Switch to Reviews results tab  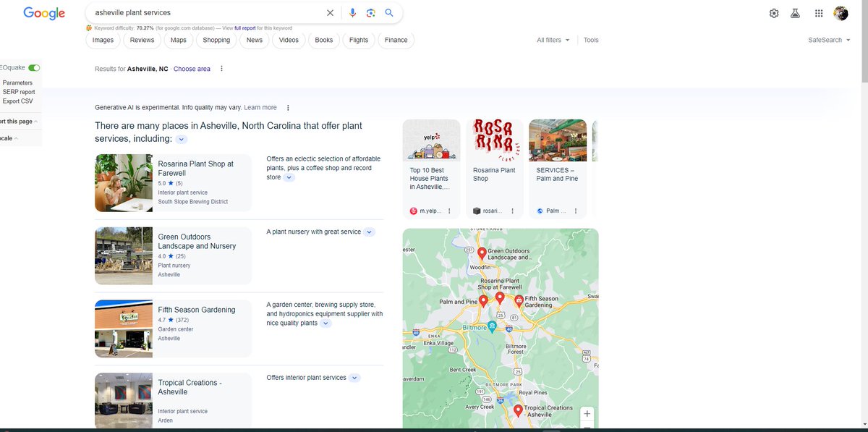(x=142, y=41)
